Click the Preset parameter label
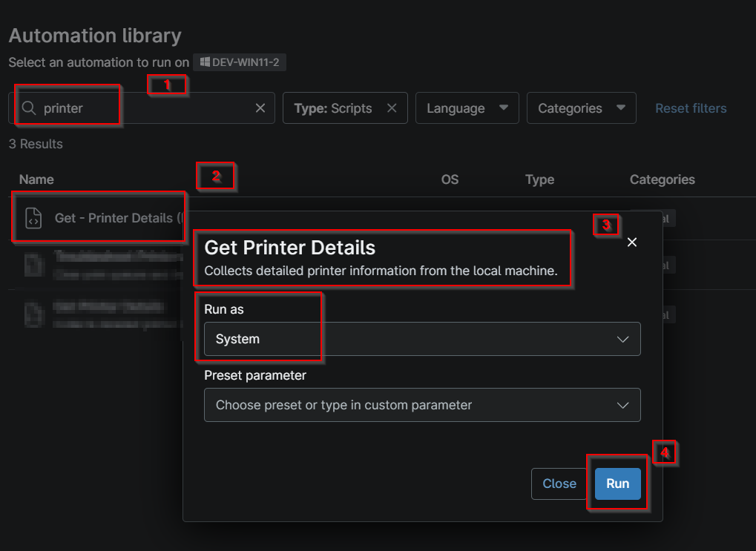This screenshot has width=756, height=551. [x=255, y=375]
